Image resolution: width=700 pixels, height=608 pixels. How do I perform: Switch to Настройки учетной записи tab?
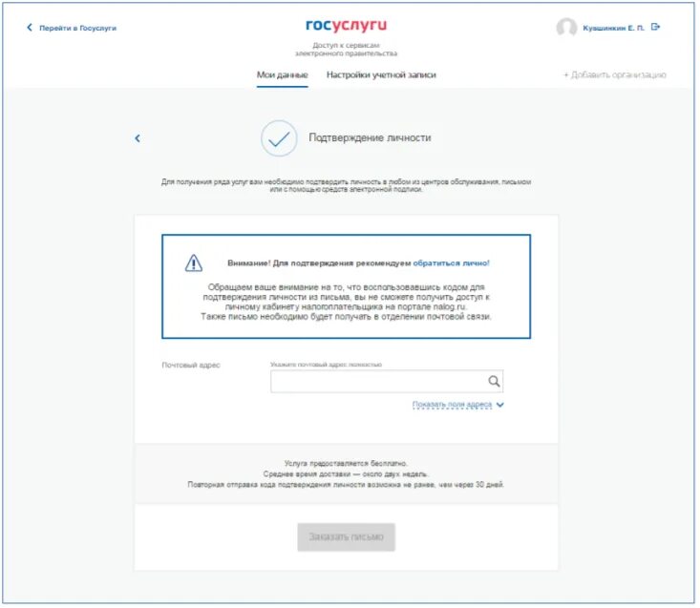tap(381, 75)
